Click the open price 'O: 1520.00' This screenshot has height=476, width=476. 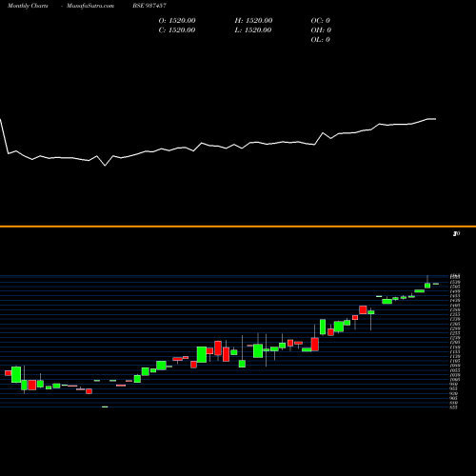click(x=177, y=21)
